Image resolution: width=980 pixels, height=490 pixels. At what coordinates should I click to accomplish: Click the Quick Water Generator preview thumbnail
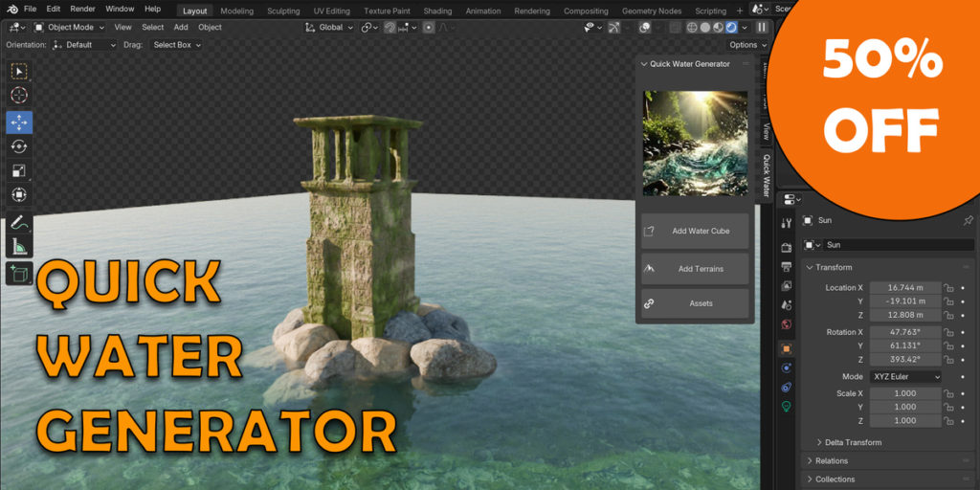(x=695, y=144)
